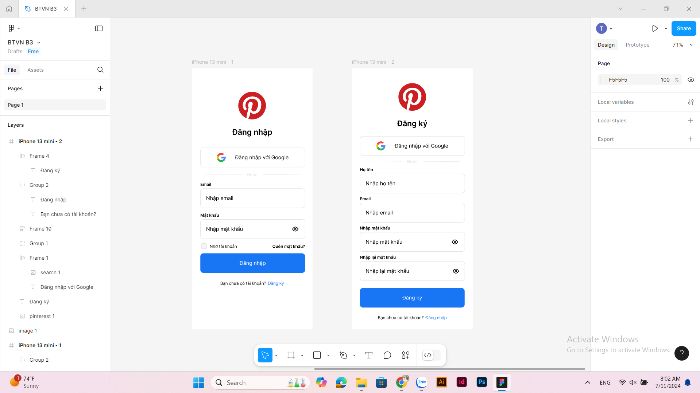Image resolution: width=700 pixels, height=393 pixels.
Task: Click the page color opacity 100% field
Action: point(669,80)
